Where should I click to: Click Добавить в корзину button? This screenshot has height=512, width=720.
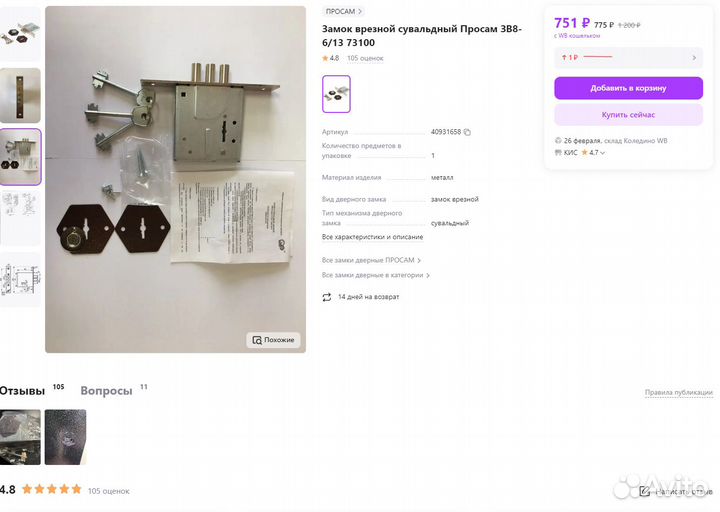(x=628, y=88)
